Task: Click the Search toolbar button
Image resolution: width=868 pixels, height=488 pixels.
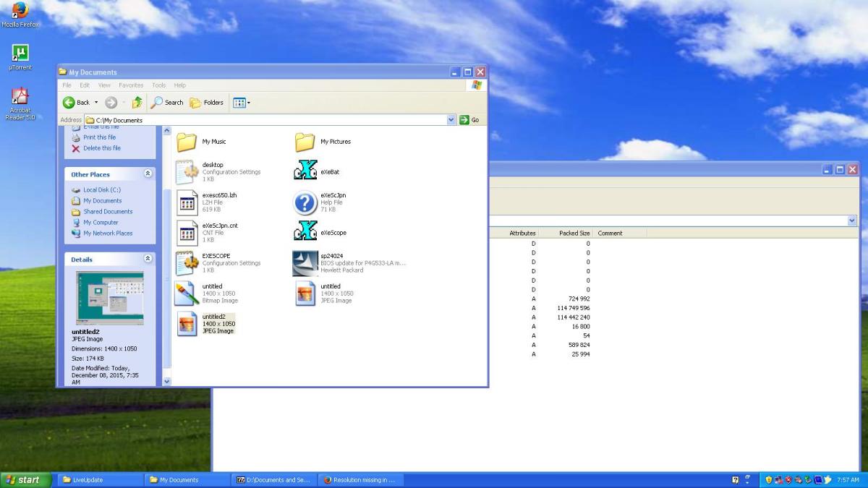Action: coord(167,103)
